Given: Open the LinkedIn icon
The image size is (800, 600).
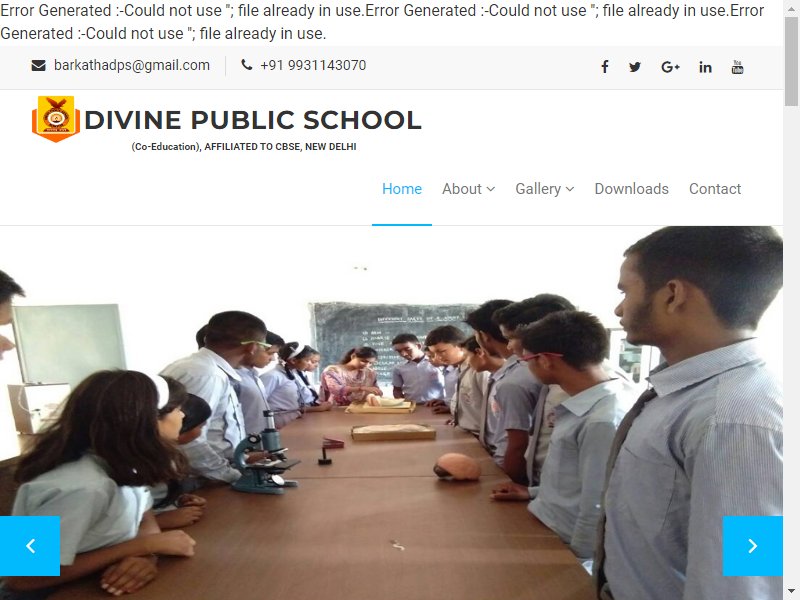Looking at the screenshot, I should (705, 67).
